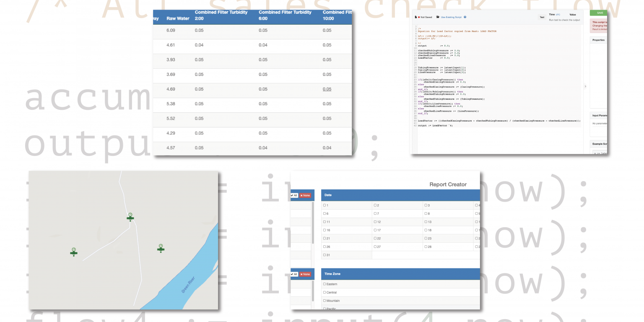Open the Use Existing Script folder icon
The width and height of the screenshot is (644, 322).
[438, 17]
